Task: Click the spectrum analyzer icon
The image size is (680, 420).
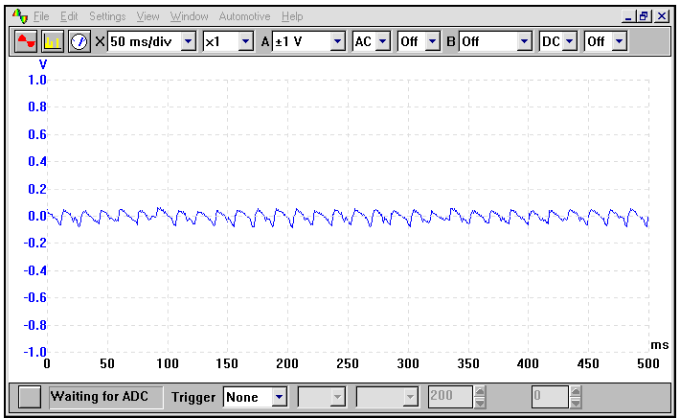Action: point(52,41)
